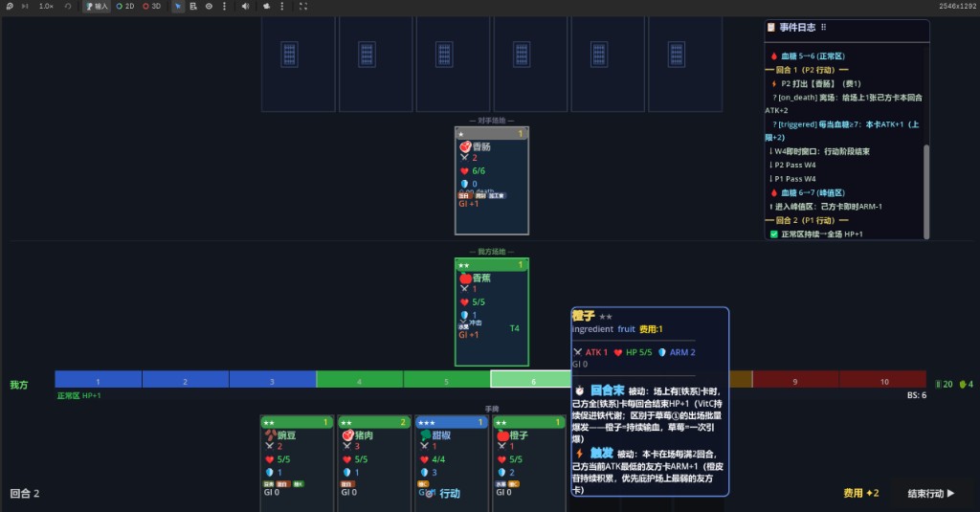The image size is (980, 512).
Task: Switch to 3D selection mode
Action: pyautogui.click(x=151, y=7)
